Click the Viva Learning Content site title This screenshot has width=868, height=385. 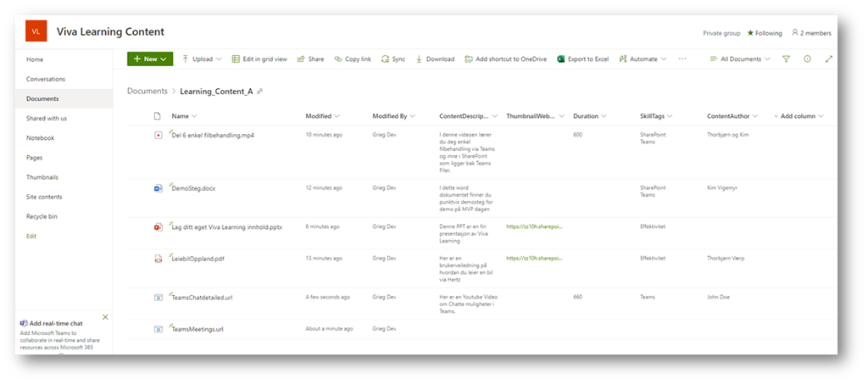110,31
